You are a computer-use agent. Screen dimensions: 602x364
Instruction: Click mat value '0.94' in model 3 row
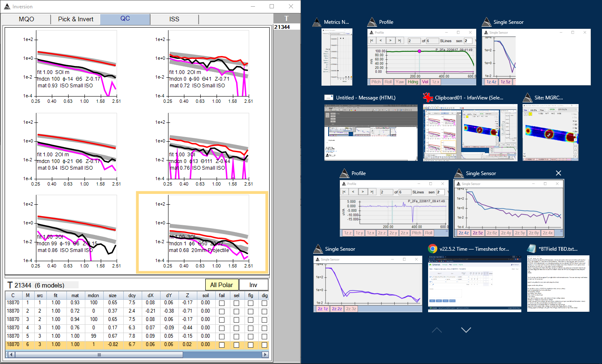point(75,319)
